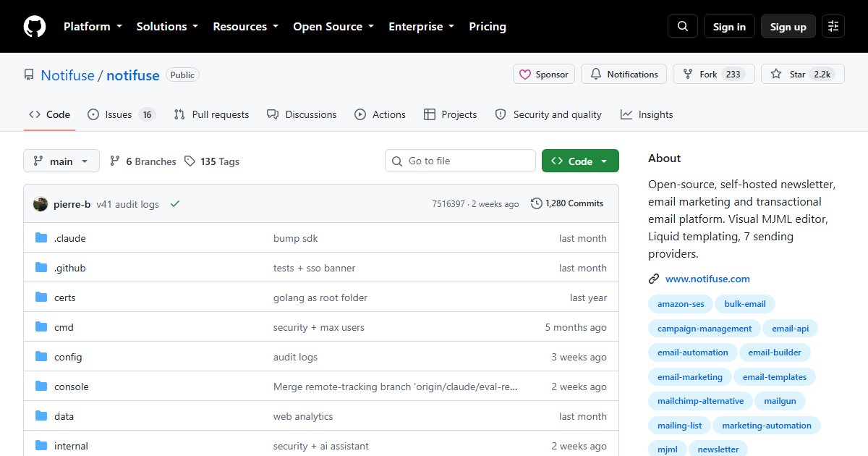Screen dimensions: 868x456
Task: Click the Sign in button
Action: pyautogui.click(x=729, y=27)
